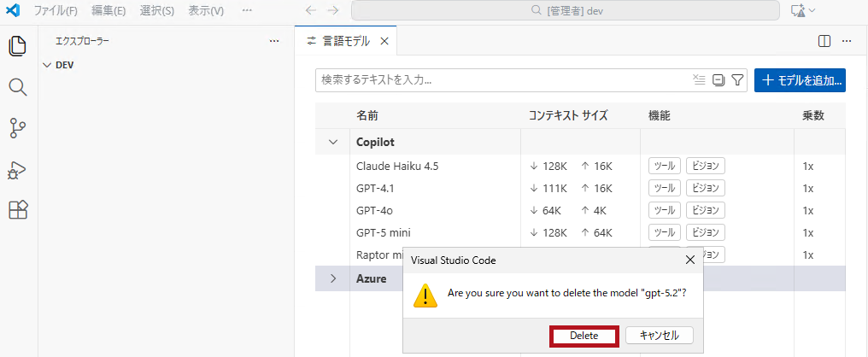Open the chat icon dropdown chevron

click(x=812, y=10)
